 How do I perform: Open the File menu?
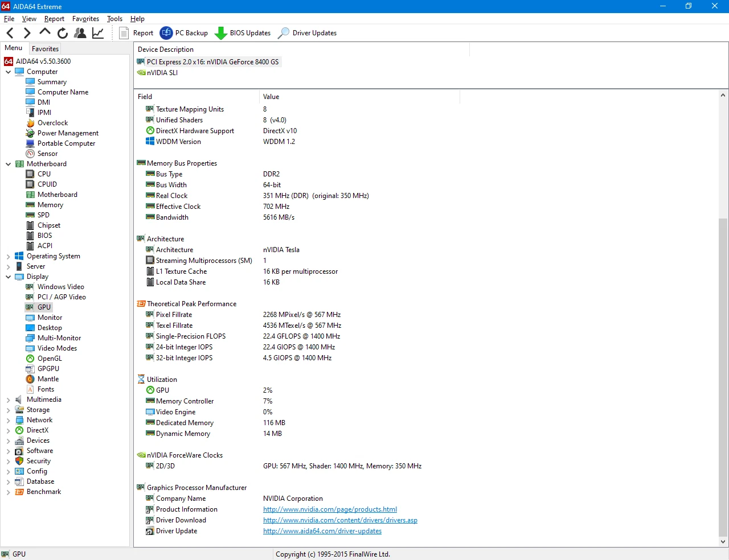point(9,19)
